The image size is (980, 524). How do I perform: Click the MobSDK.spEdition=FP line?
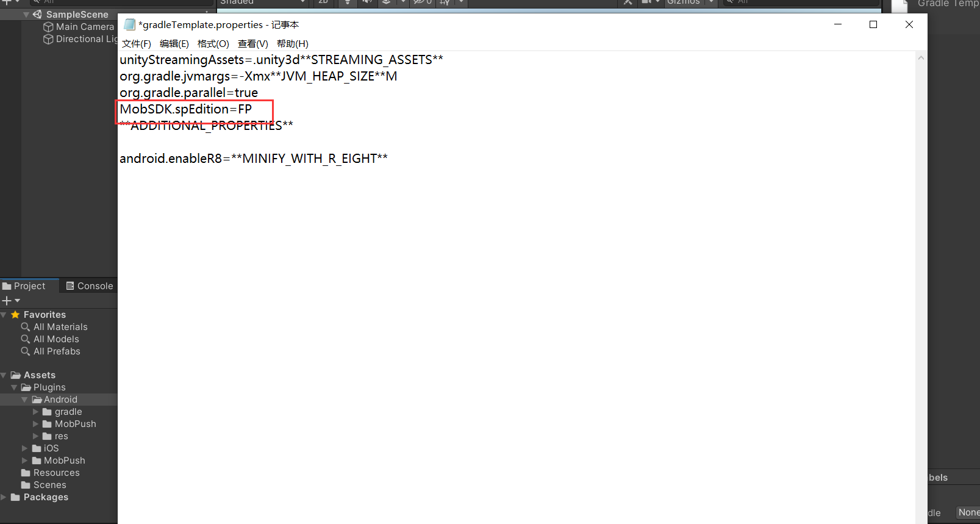point(185,109)
